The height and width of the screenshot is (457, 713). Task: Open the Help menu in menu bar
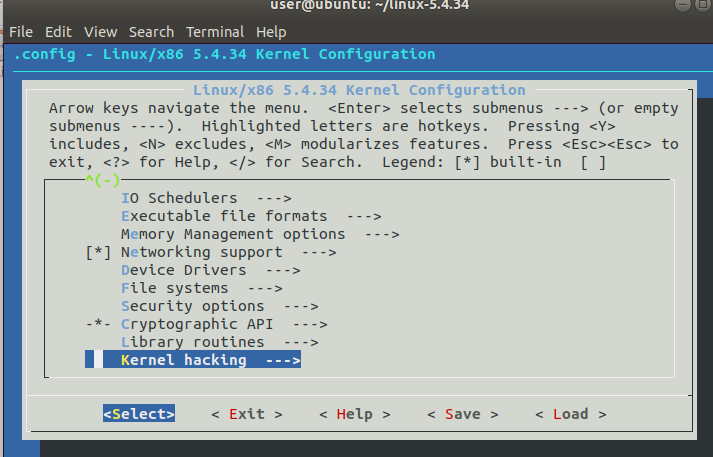pos(271,32)
